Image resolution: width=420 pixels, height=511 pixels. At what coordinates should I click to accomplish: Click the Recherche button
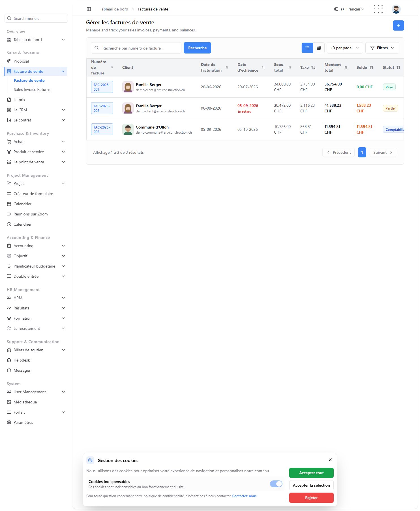click(197, 48)
